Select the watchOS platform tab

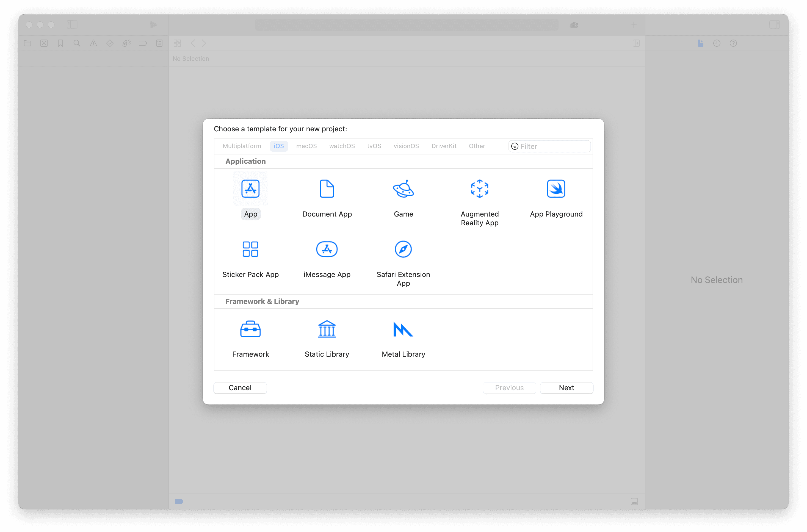tap(342, 146)
